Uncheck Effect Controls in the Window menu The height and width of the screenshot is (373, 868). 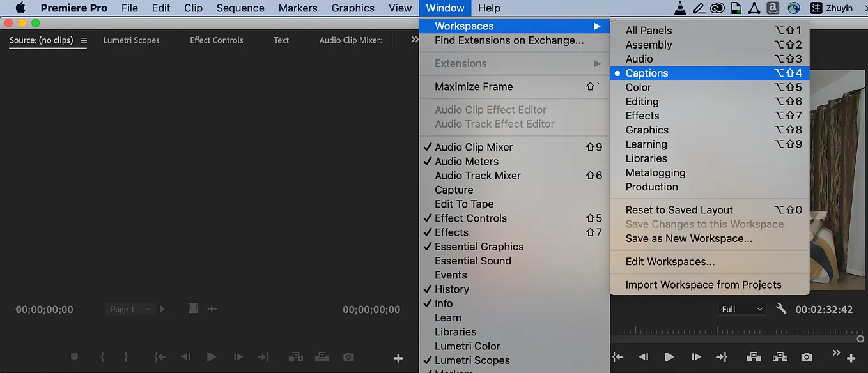coord(515,218)
